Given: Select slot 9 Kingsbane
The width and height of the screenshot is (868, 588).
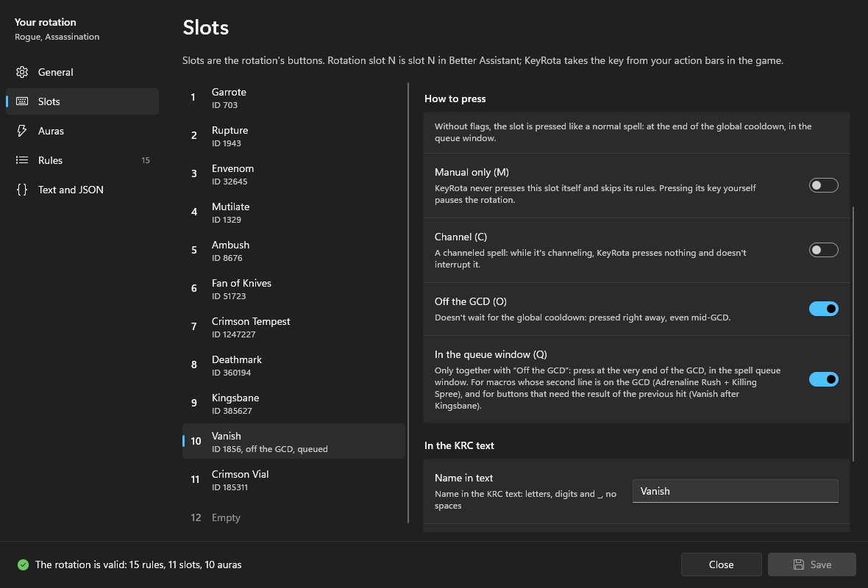Looking at the screenshot, I should coord(294,404).
